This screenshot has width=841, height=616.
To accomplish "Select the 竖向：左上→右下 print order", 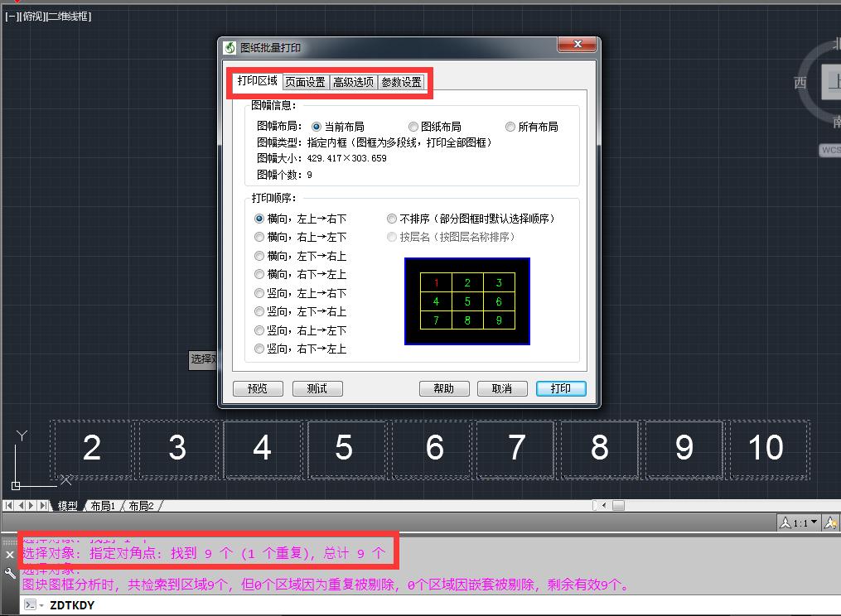I will pos(259,293).
